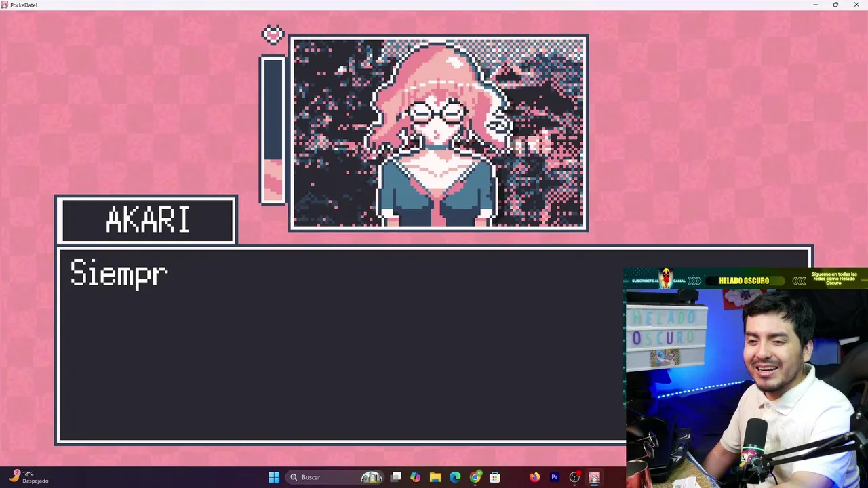Image resolution: width=868 pixels, height=488 pixels.
Task: Open Microsoft Store from the taskbar
Action: [x=495, y=477]
